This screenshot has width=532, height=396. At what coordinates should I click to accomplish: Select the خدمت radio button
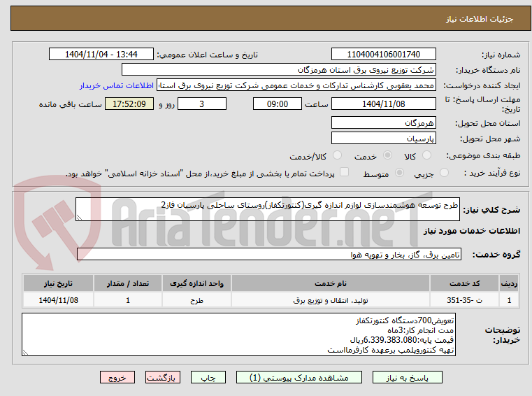click(387, 155)
